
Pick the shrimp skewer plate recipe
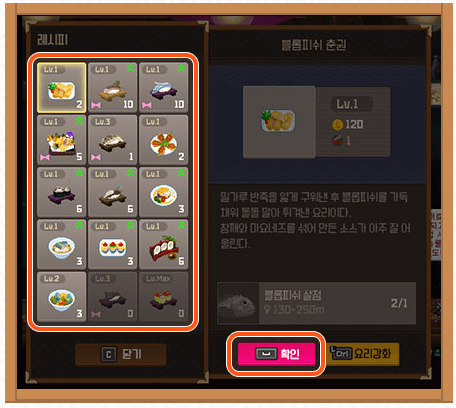pos(164,140)
